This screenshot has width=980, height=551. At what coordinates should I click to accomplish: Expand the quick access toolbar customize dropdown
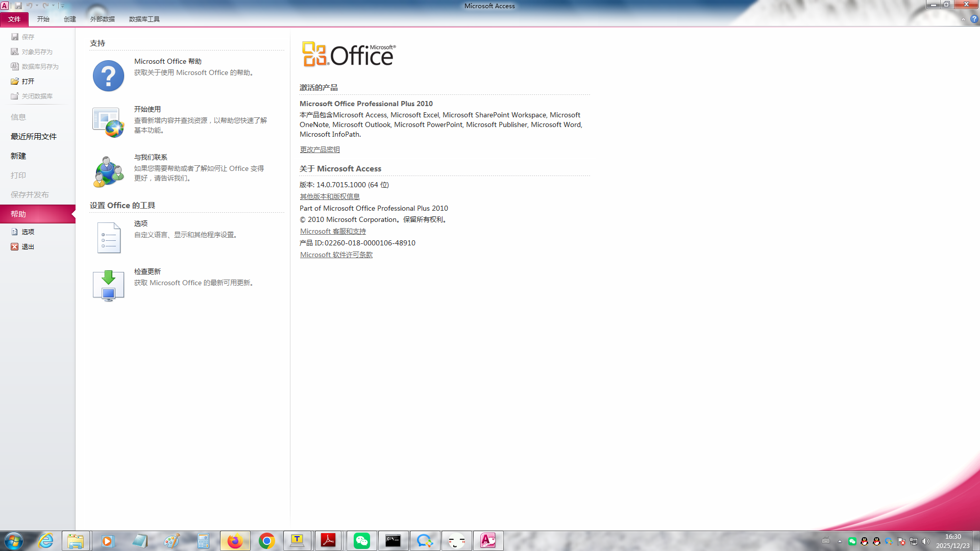[63, 6]
